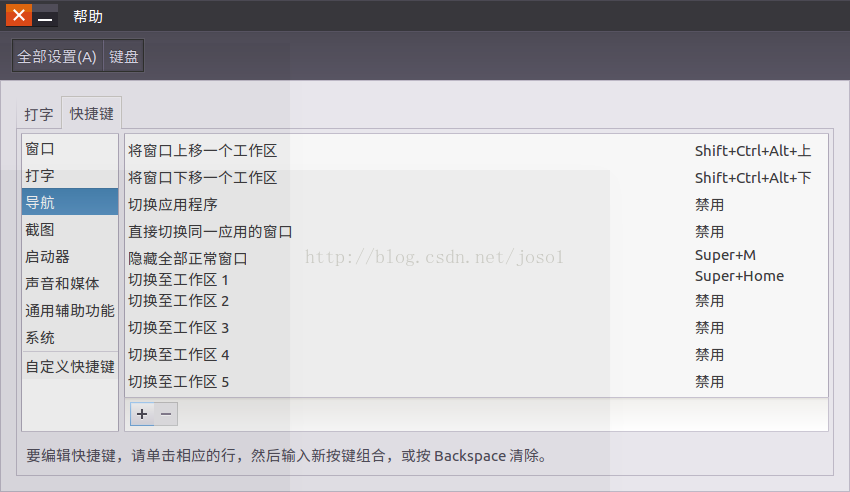Screen dimensions: 850x492
Task: Open 全部设置(A) all settings
Action: tap(57, 56)
